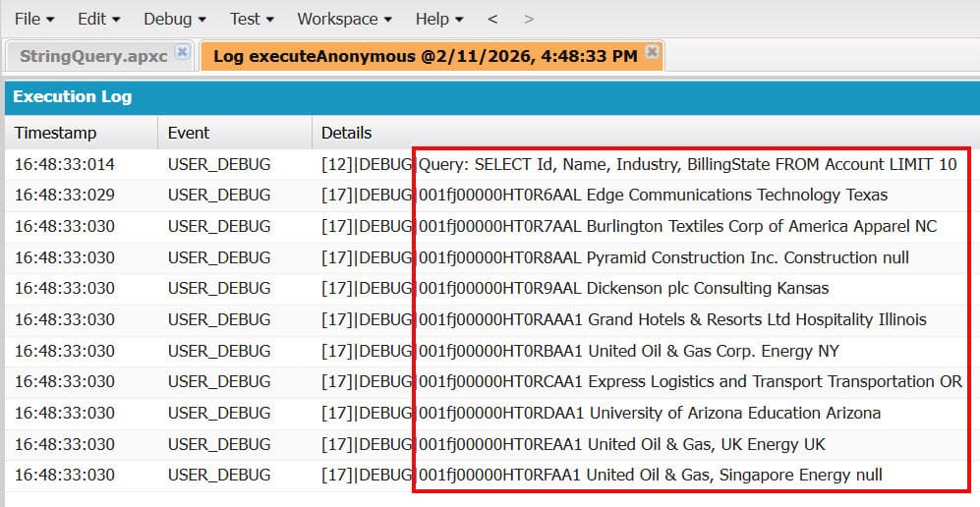
Task: Open the File menu
Action: click(x=34, y=20)
